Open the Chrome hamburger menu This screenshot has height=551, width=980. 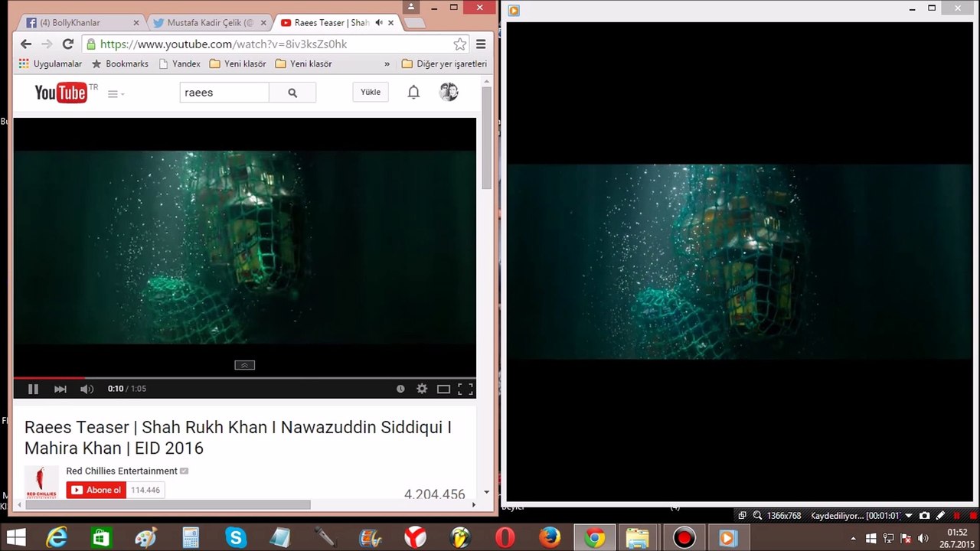point(481,44)
